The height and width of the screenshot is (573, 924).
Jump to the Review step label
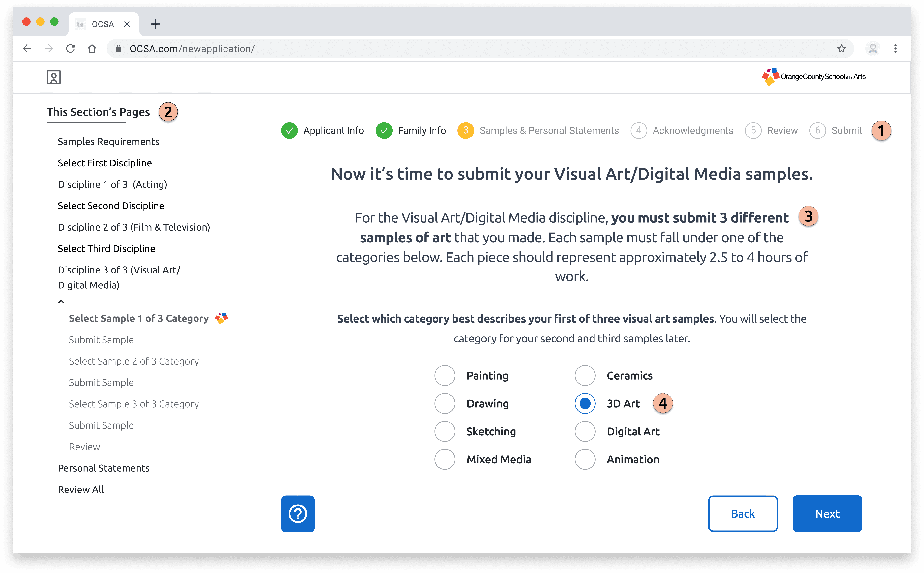tap(782, 131)
